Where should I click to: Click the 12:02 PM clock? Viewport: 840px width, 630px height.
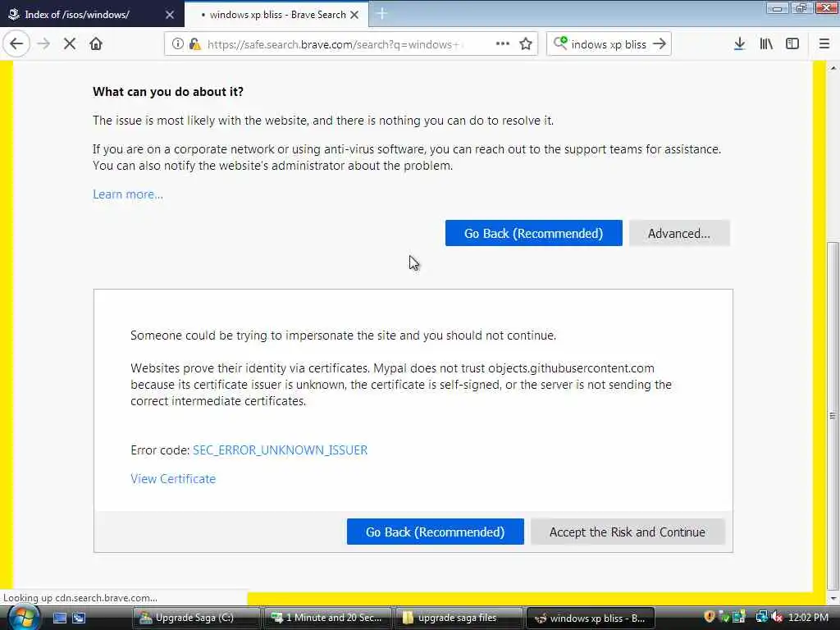(809, 617)
